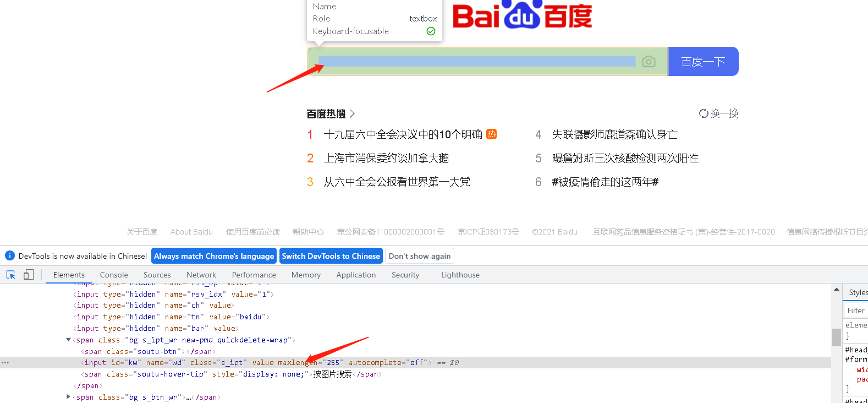The image size is (868, 403).
Task: Click the refresh icon beside 换一换
Action: point(704,113)
